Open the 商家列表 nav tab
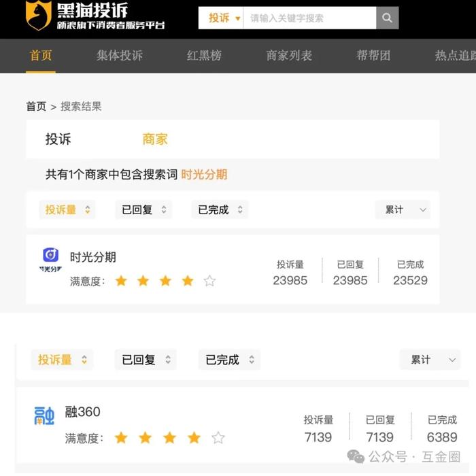The width and height of the screenshot is (476, 476). [x=289, y=56]
